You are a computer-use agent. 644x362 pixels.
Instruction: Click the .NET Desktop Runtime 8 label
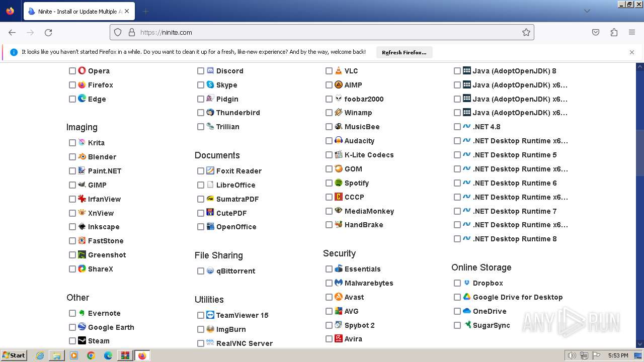point(515,239)
